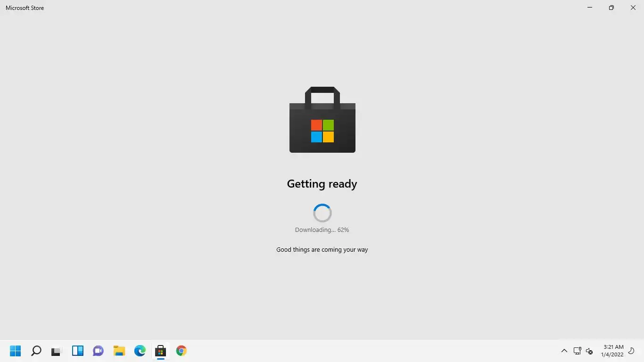Launch Teams Chat from taskbar
The width and height of the screenshot is (644, 362).
tap(98, 351)
